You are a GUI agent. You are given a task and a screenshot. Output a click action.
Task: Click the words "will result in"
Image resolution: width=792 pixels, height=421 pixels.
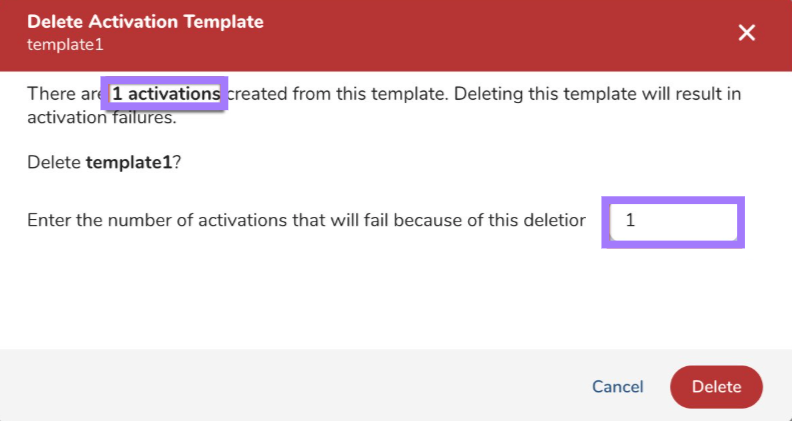tap(688, 95)
